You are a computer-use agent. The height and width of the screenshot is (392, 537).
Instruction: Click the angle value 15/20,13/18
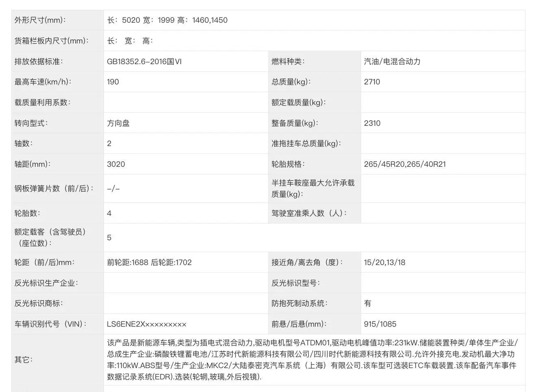385,263
